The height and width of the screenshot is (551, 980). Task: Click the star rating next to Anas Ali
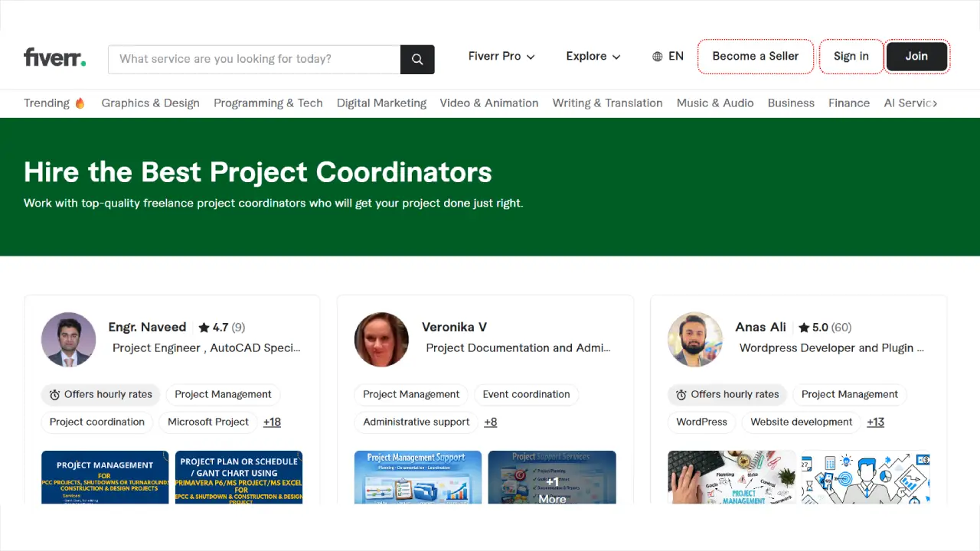(x=813, y=328)
